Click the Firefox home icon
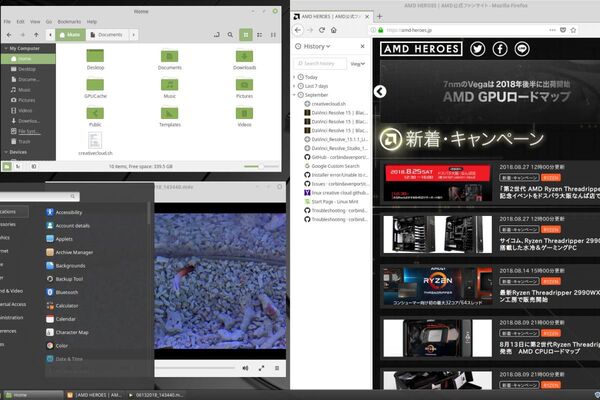The height and width of the screenshot is (400, 600). (x=334, y=30)
